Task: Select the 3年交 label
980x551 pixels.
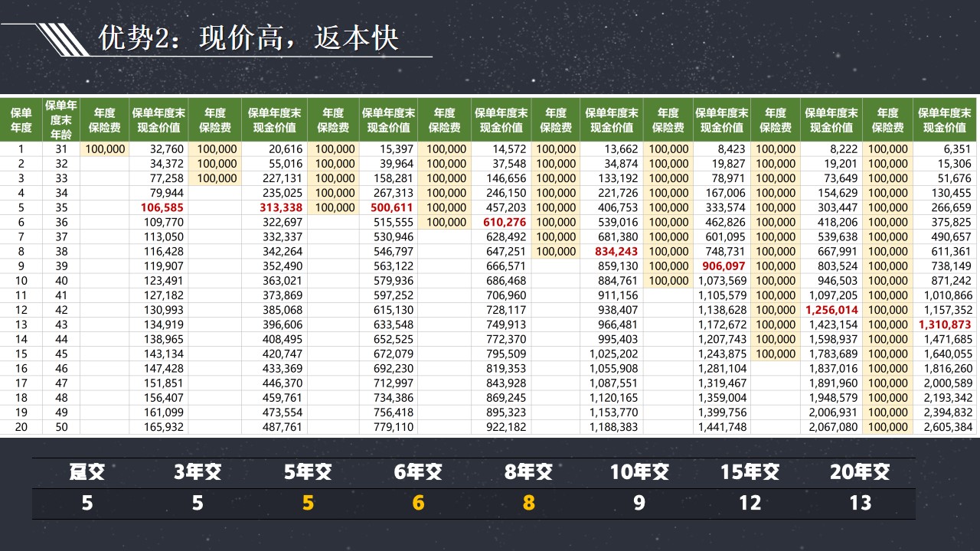Action: tap(198, 472)
